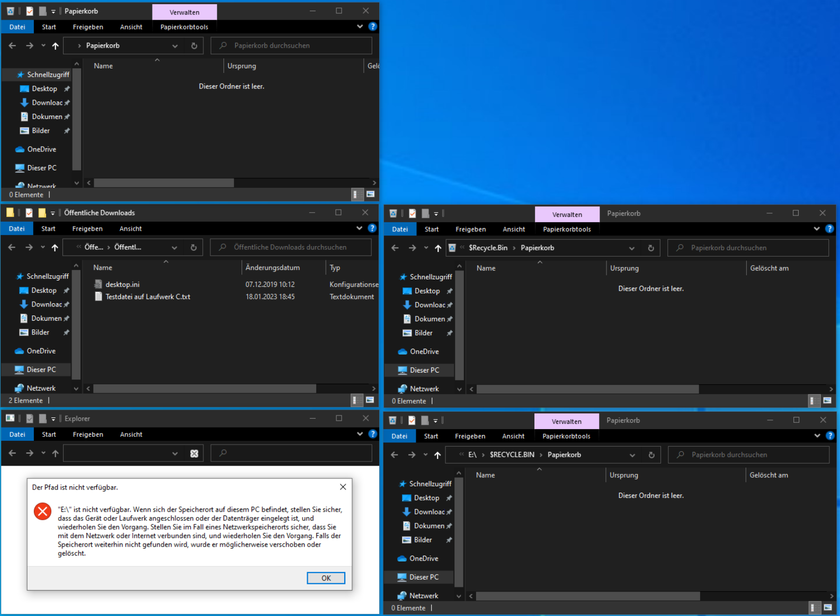Sort by 'Gelöscht am' in E:\ $RECYCLE.BIN window
Screen dimensions: 840x616
pyautogui.click(x=768, y=475)
